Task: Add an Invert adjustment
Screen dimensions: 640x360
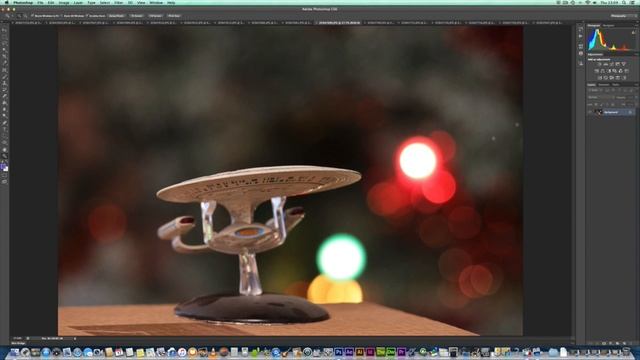Action: pyautogui.click(x=599, y=78)
